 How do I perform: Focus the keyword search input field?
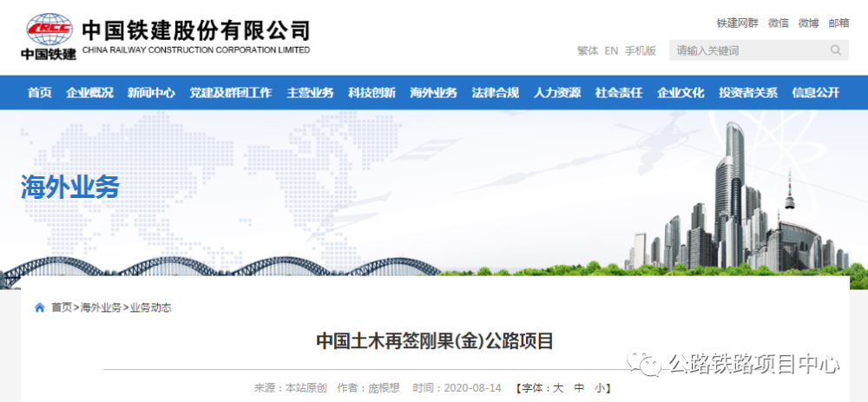click(x=759, y=50)
